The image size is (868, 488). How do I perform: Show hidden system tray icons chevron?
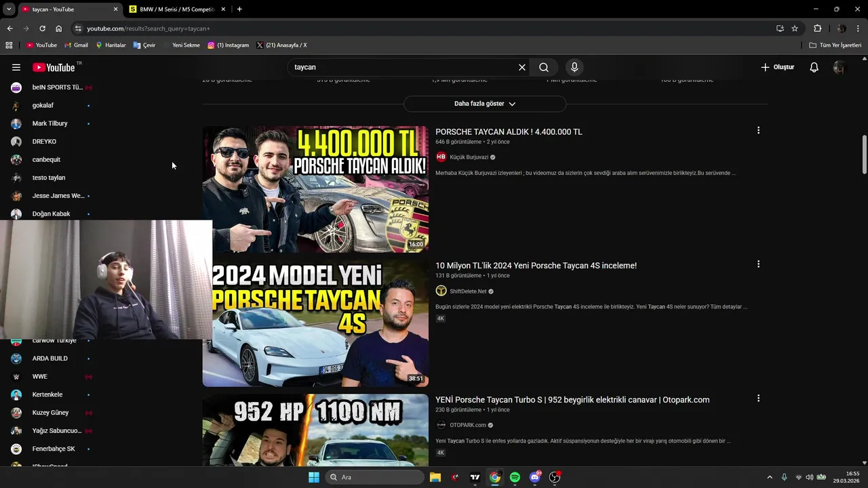pos(770,477)
